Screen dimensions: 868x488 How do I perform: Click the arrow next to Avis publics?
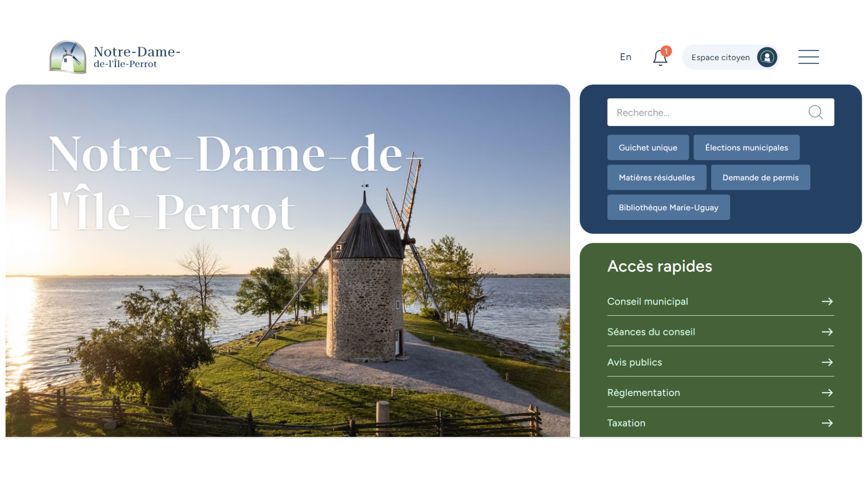tap(827, 362)
